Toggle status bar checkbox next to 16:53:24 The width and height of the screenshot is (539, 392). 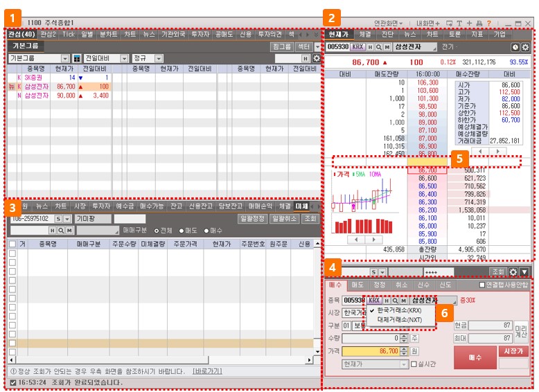point(13,382)
